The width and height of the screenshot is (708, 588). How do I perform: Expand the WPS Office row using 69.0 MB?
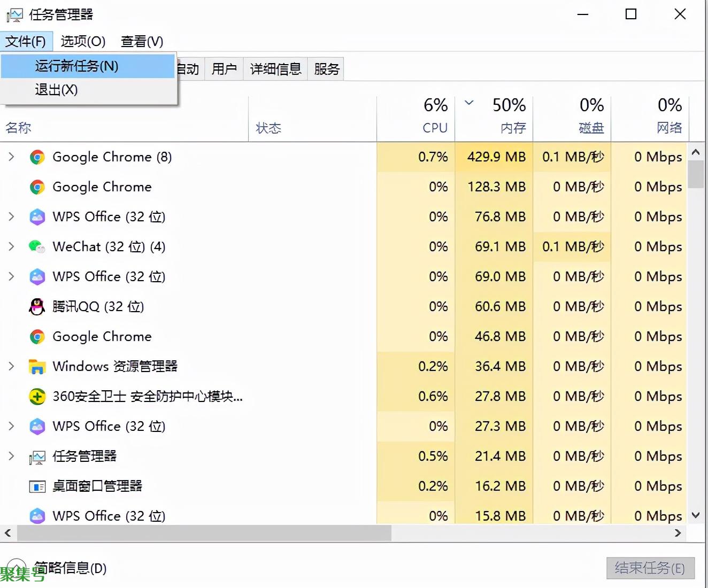11,276
